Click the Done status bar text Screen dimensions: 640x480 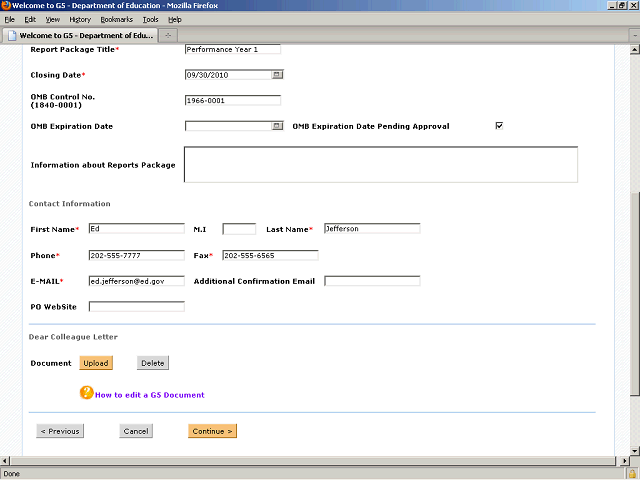[11, 474]
